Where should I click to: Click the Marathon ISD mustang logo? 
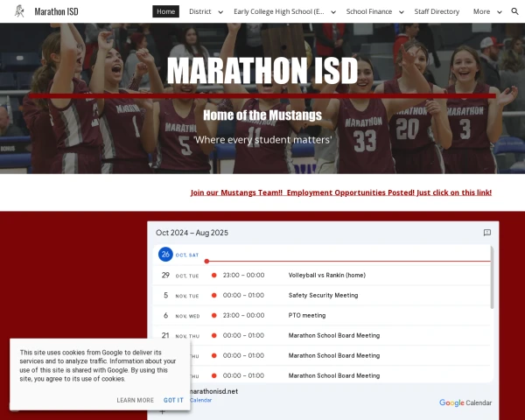click(x=19, y=11)
